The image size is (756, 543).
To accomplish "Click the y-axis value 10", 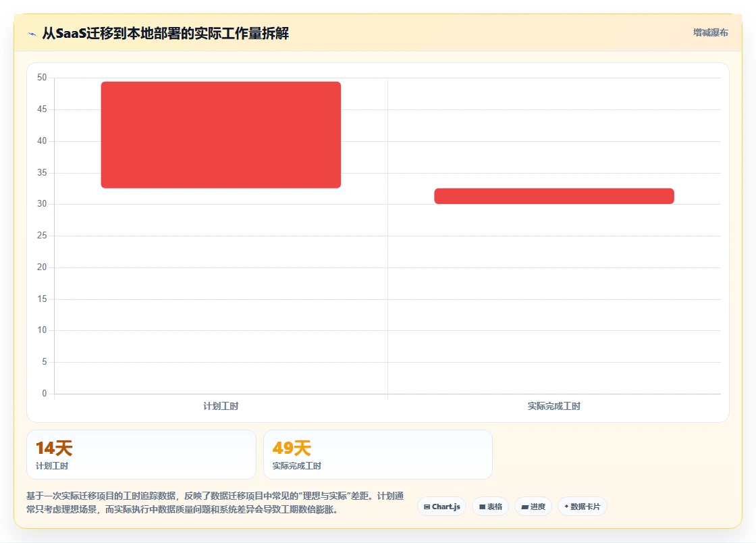I will click(42, 330).
